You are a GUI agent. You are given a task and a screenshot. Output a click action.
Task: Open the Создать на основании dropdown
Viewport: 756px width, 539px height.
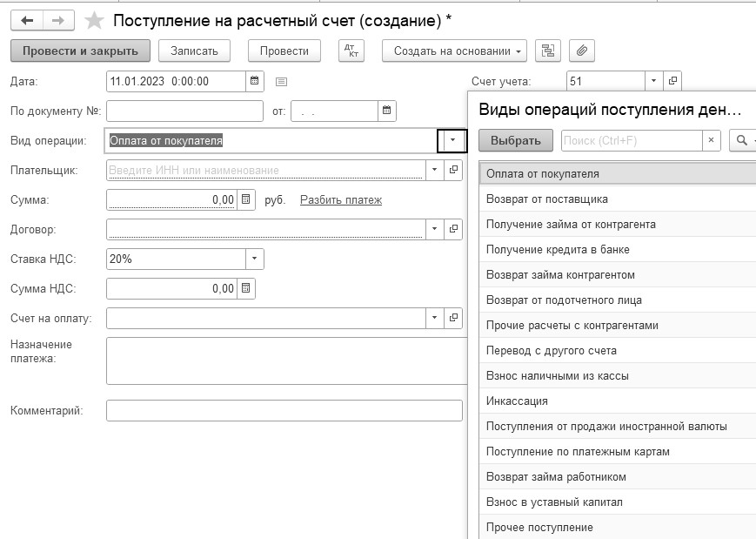coord(454,51)
